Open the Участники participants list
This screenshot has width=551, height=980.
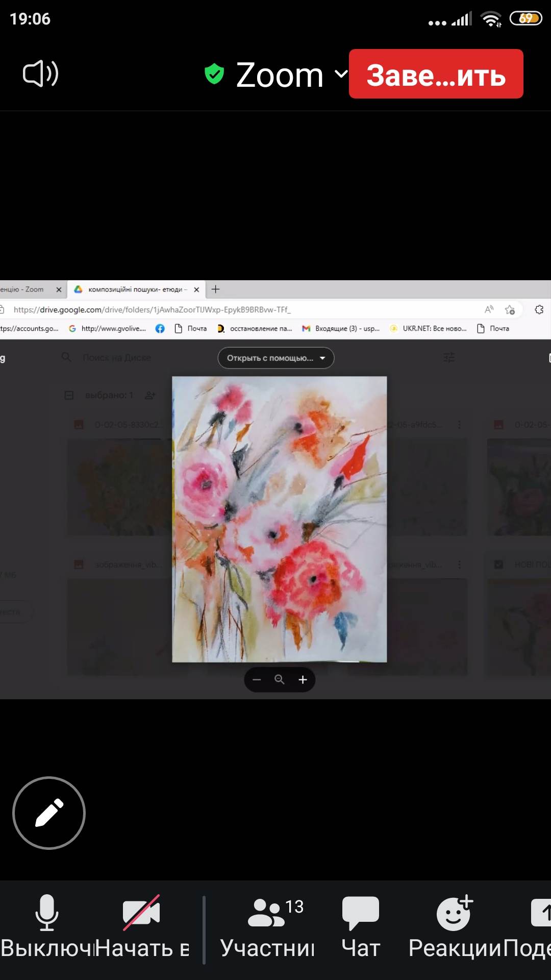pos(268,926)
